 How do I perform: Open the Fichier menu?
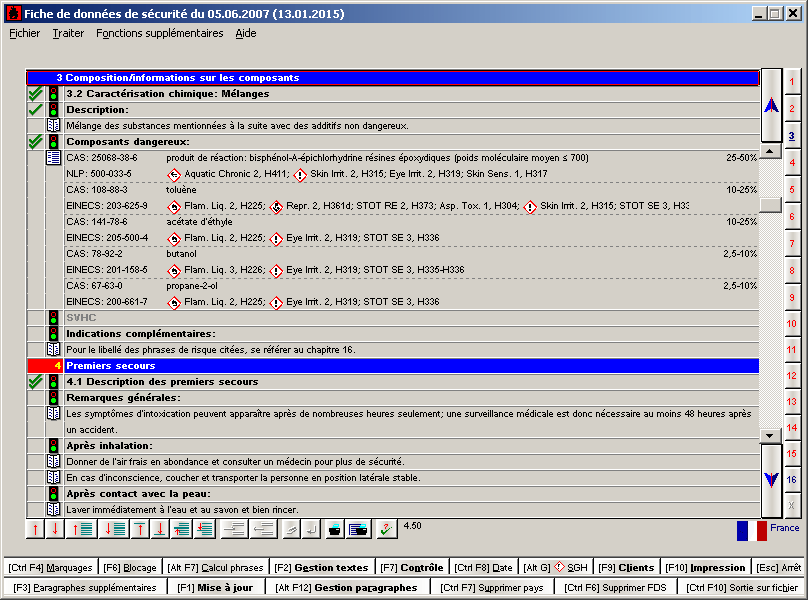tap(24, 33)
